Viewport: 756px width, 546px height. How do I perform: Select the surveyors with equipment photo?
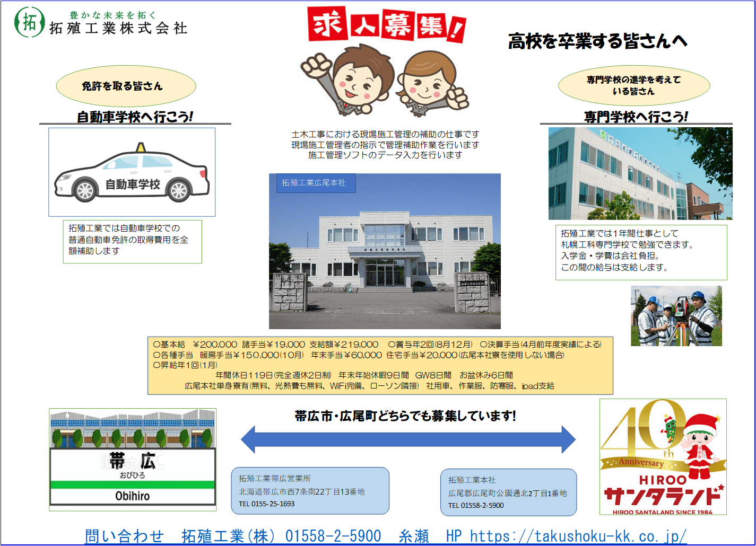click(676, 316)
